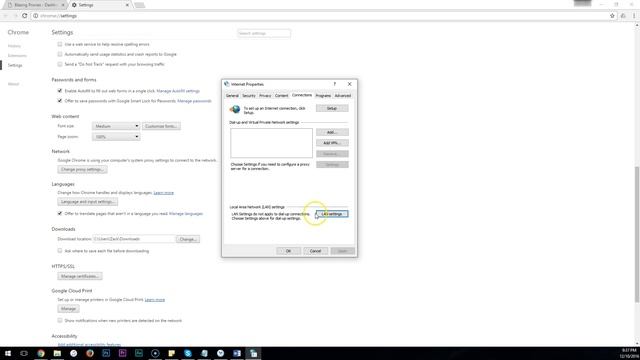Toggle 'Use a web service to resolve spelling errors'
Screen dimensions: 640x360
coord(60,44)
